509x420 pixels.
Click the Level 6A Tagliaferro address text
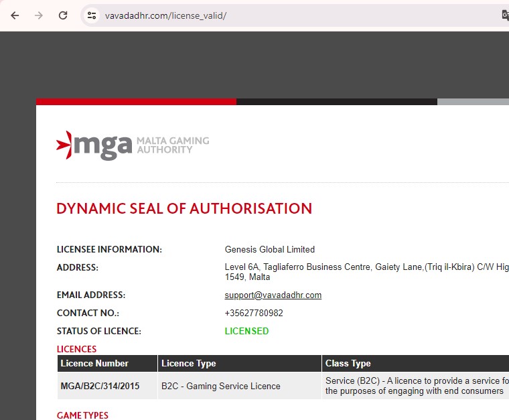pyautogui.click(x=366, y=272)
